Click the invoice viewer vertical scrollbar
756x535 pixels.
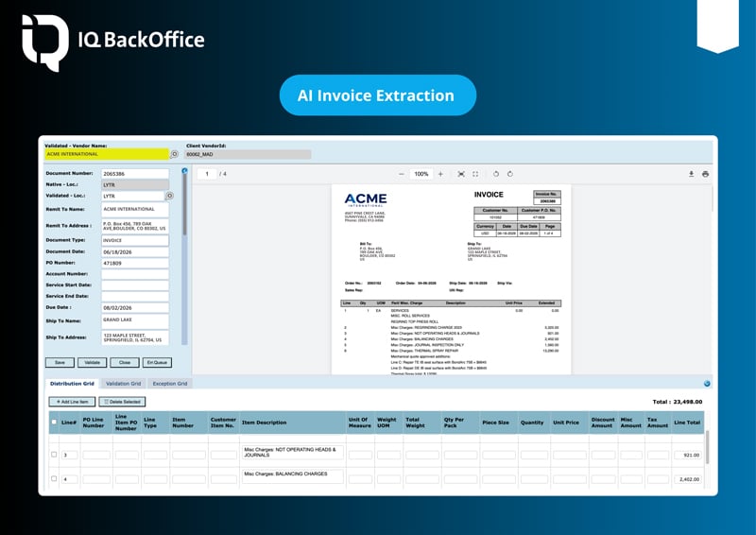point(713,198)
